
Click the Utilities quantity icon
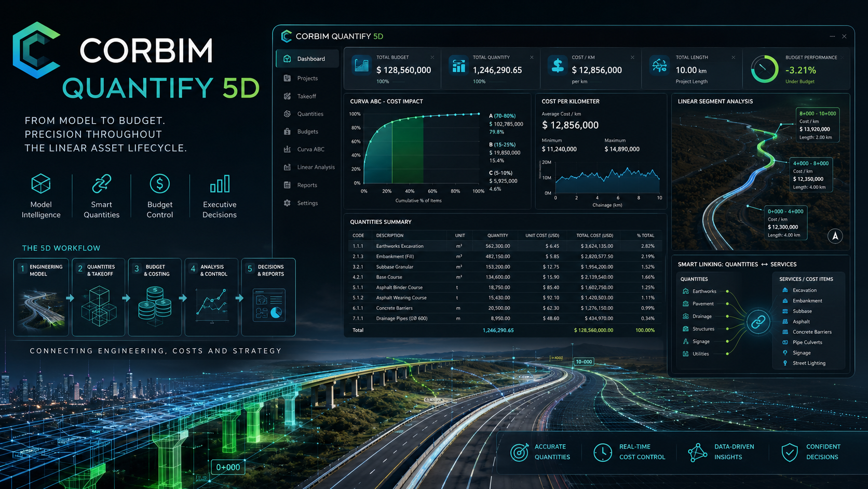click(x=686, y=354)
